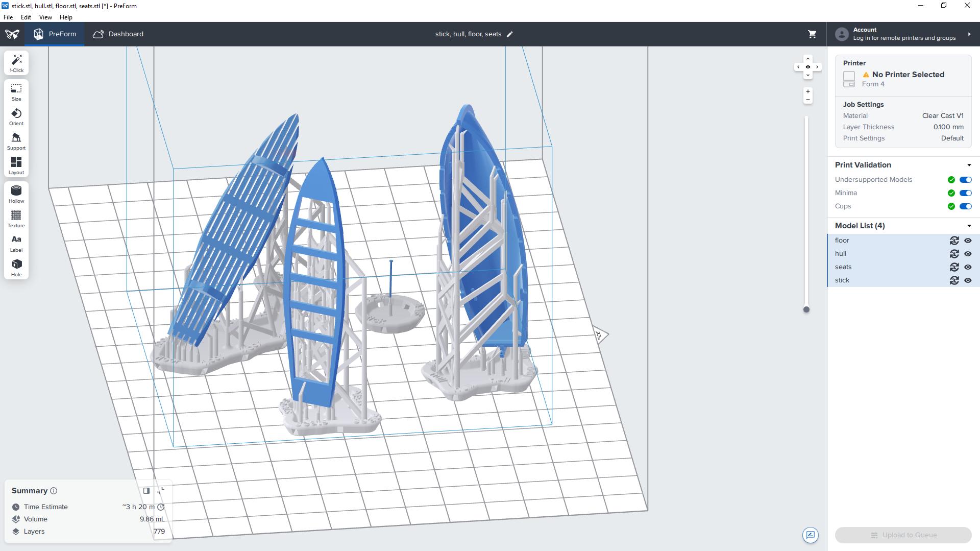Select the 1-Click print setup tool
Viewport: 980px width, 551px height.
pyautogui.click(x=16, y=63)
